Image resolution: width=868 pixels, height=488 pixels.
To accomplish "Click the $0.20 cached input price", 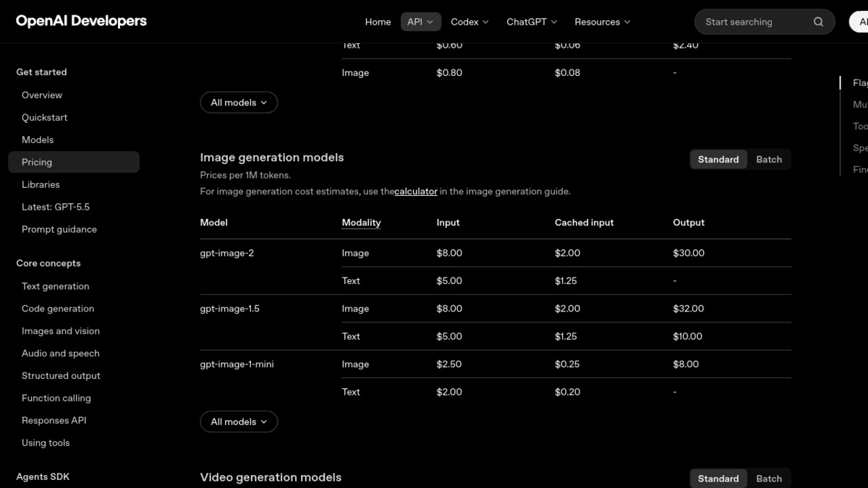I will (567, 392).
